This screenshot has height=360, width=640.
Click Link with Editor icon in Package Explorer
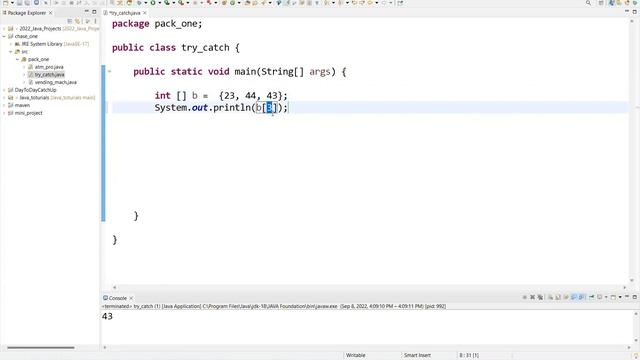(x=77, y=21)
